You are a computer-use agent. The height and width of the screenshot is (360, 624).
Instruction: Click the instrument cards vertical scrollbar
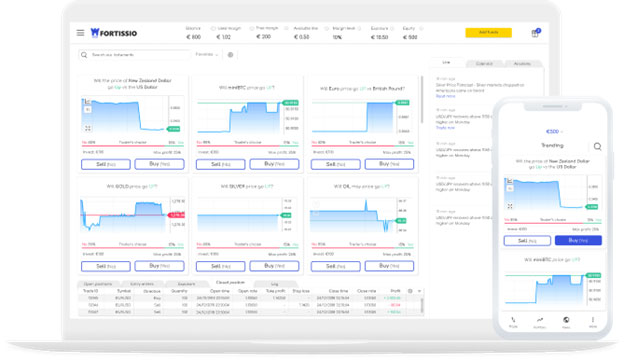click(x=421, y=99)
